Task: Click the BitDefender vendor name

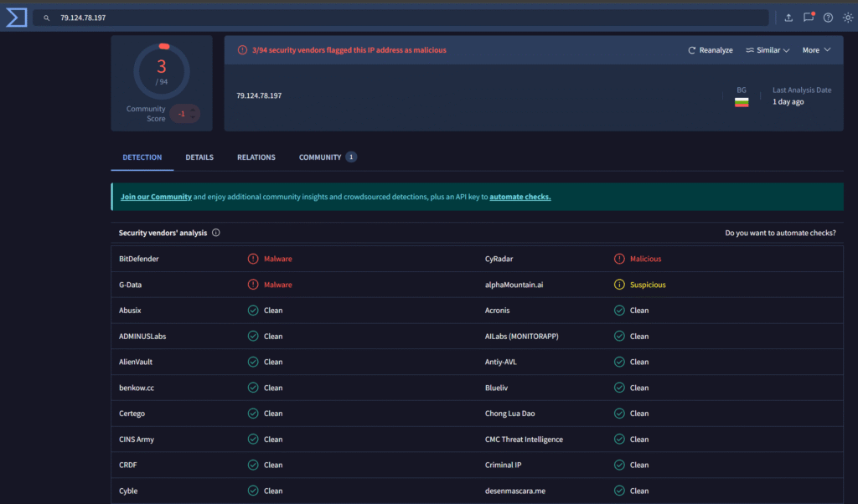Action: [139, 259]
